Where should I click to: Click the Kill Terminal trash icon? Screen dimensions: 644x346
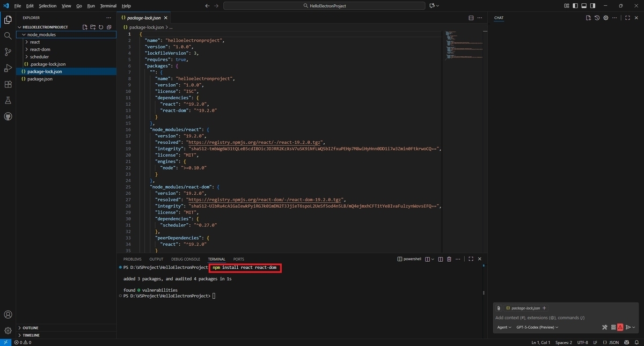tap(449, 259)
